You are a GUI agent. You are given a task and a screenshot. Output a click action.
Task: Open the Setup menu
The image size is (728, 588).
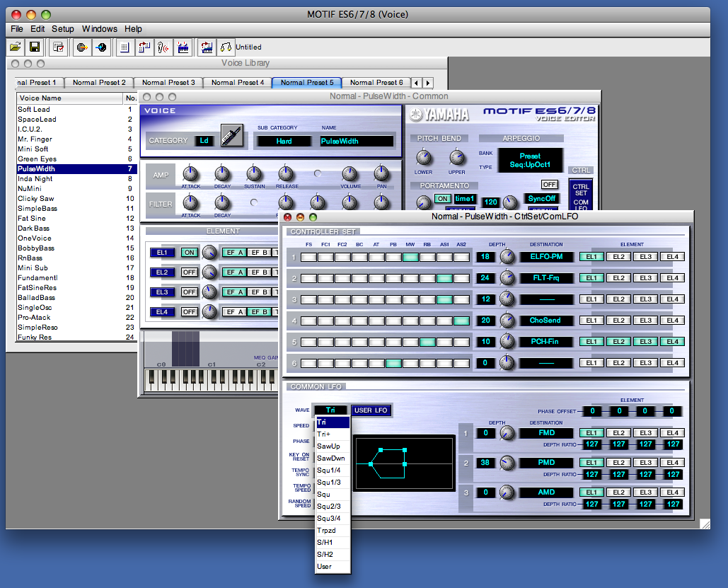coord(63,29)
